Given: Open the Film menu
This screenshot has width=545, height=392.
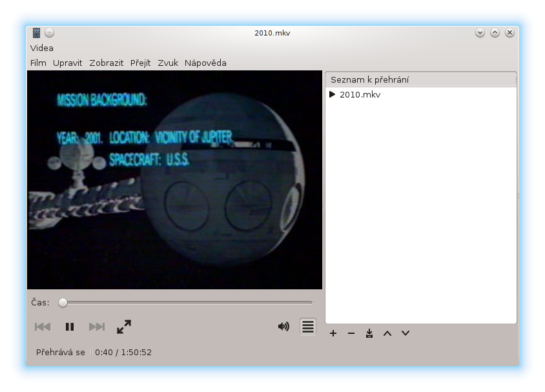Looking at the screenshot, I should pyautogui.click(x=38, y=63).
